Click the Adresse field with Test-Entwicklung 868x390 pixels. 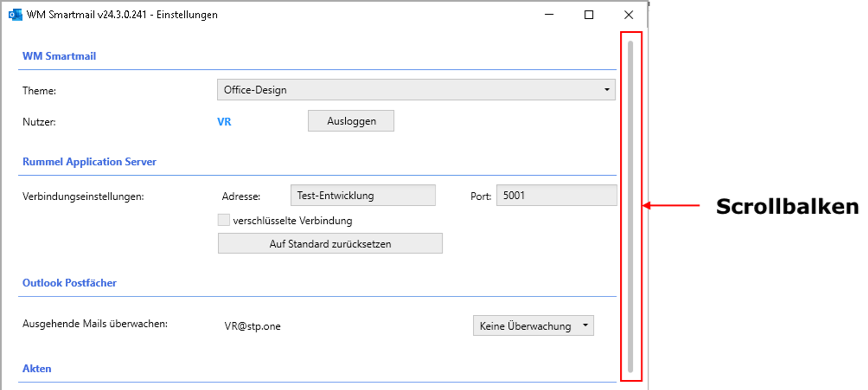click(x=363, y=195)
